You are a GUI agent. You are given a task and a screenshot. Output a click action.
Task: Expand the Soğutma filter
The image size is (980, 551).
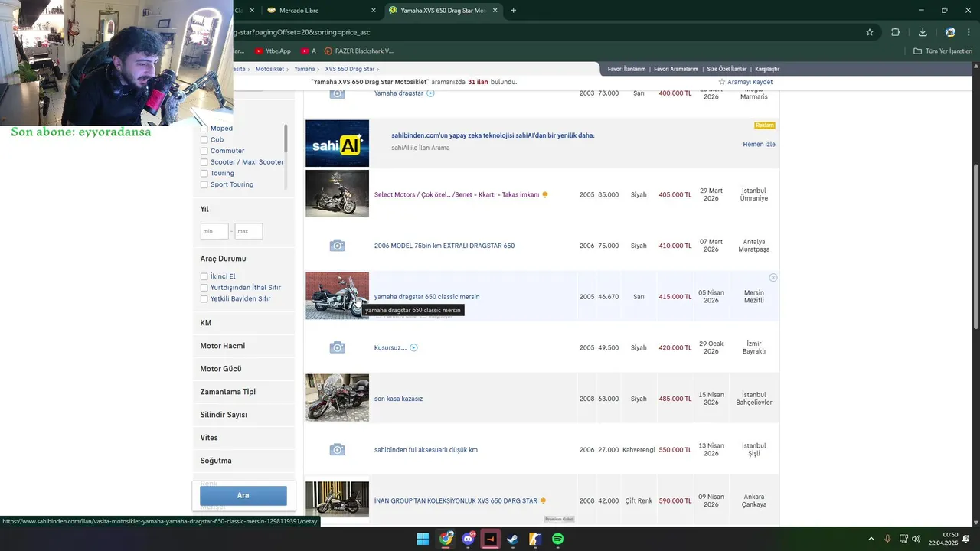tap(243, 461)
